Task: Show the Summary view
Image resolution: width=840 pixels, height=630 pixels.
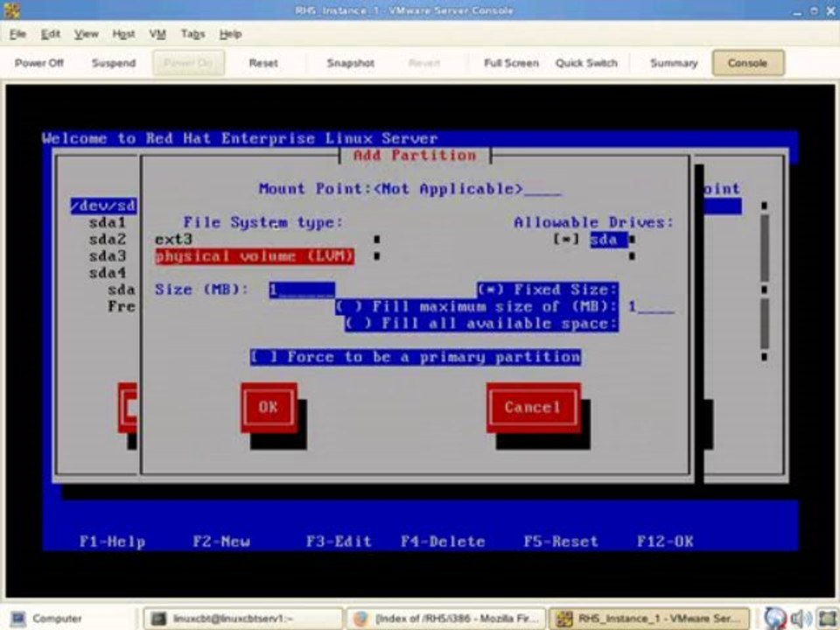Action: 674,63
